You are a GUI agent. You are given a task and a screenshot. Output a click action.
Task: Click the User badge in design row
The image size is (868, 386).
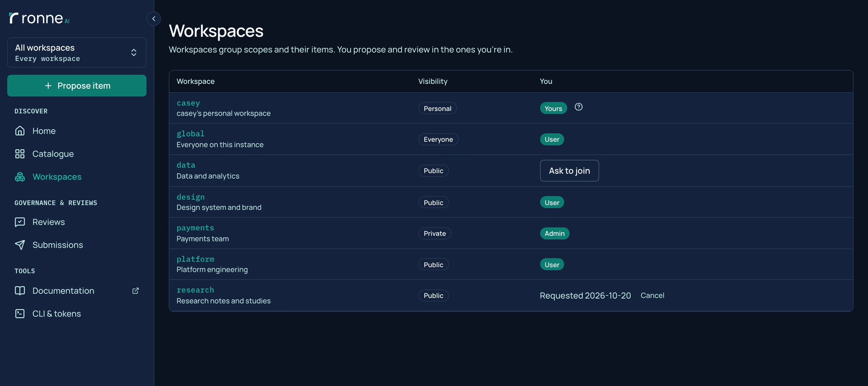552,202
